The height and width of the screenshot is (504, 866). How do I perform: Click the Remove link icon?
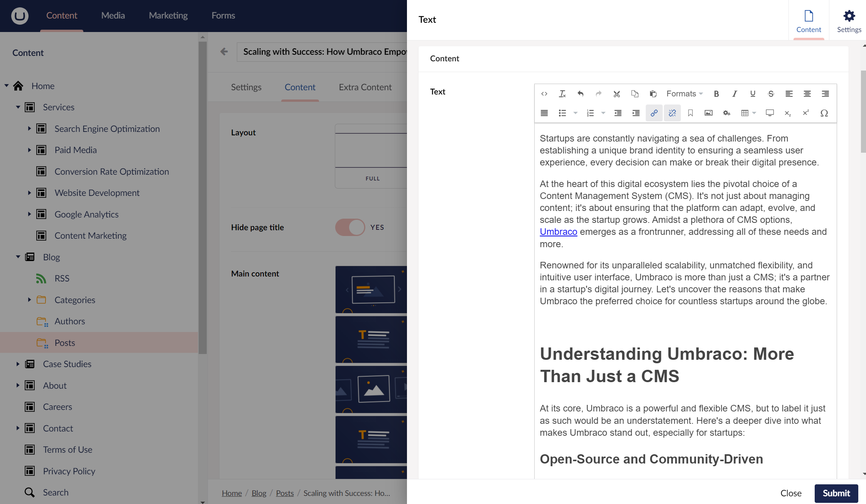click(672, 113)
